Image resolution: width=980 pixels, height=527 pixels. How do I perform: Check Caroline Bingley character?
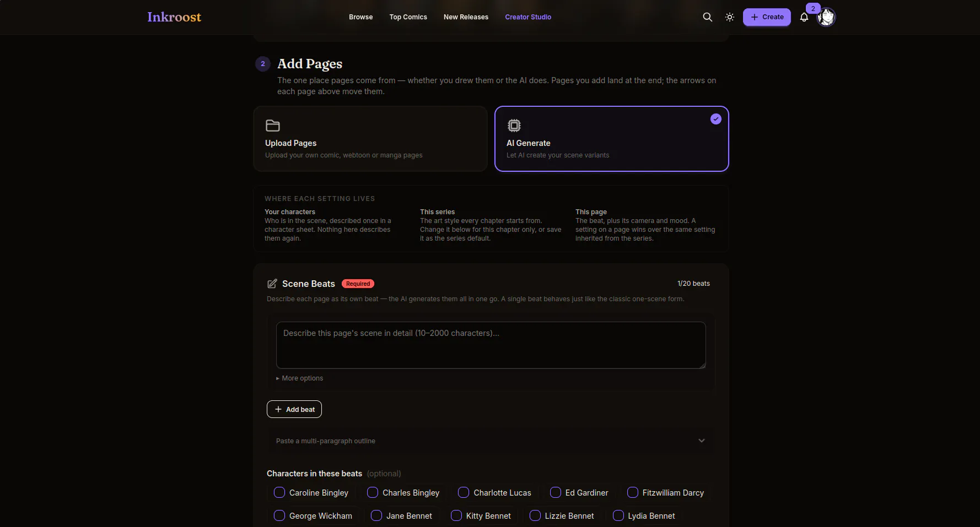click(x=279, y=492)
